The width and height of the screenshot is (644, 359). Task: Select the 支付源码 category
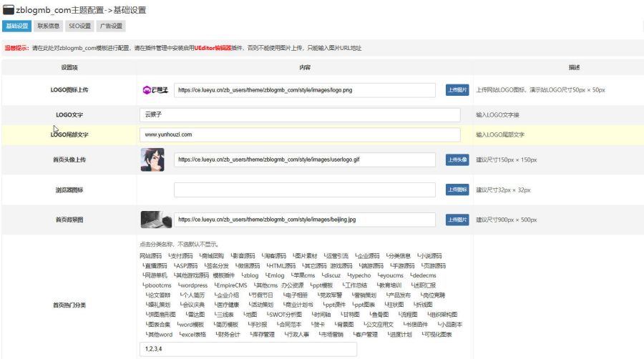click(x=182, y=256)
